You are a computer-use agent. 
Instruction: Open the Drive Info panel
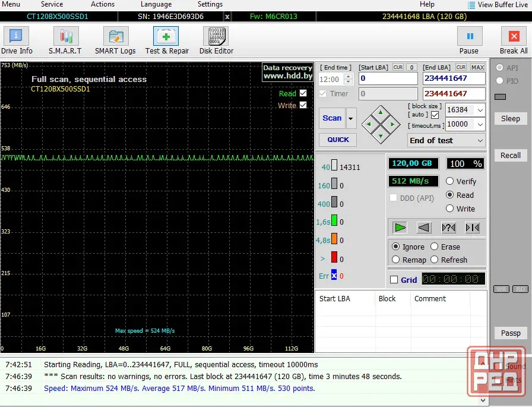coord(16,41)
